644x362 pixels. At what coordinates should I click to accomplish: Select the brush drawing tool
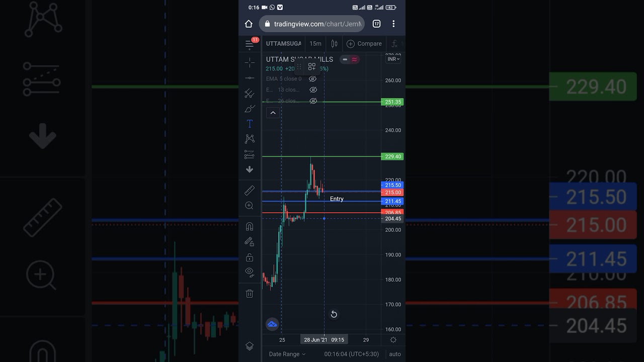250,109
